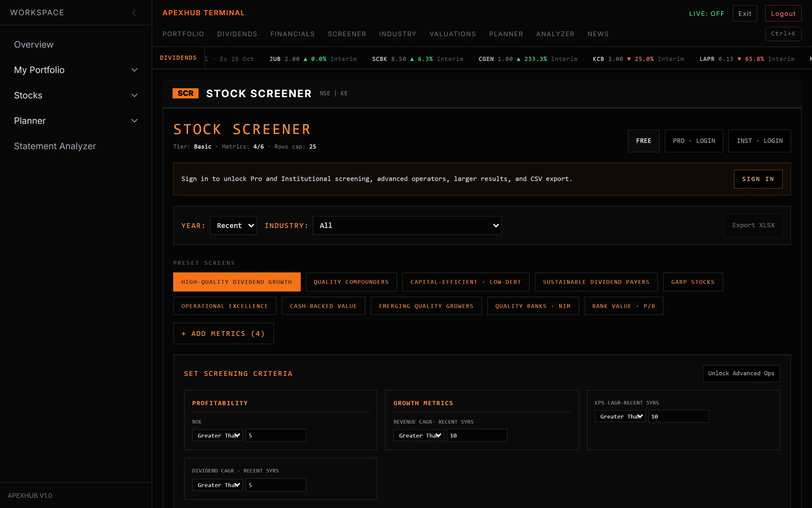The image size is (812, 508).
Task: Open the Analyzer tab
Action: pos(555,34)
